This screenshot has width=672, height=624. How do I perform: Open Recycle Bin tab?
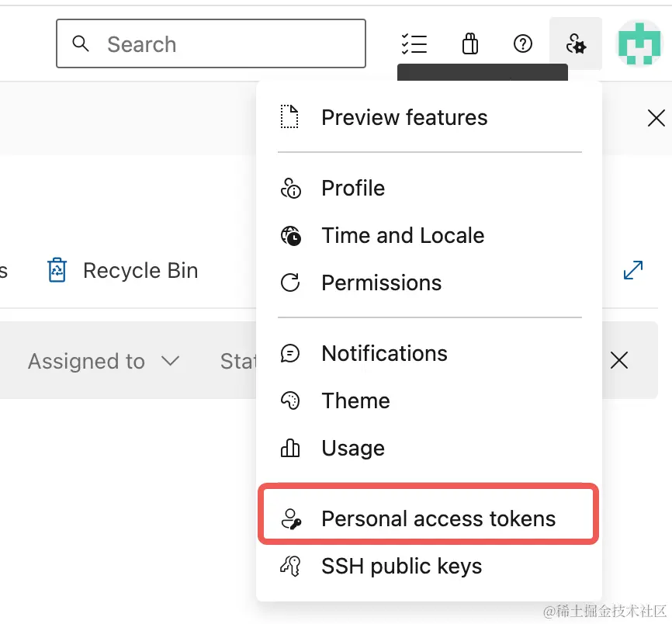click(x=123, y=270)
